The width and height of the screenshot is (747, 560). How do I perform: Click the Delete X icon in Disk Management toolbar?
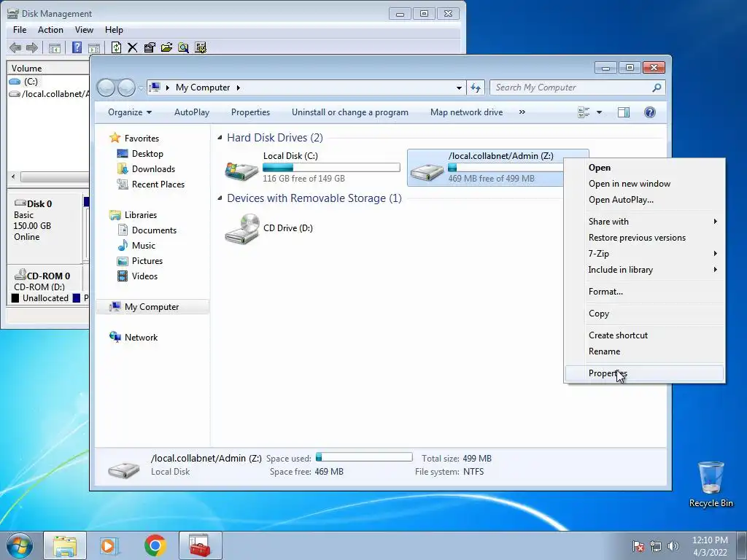pyautogui.click(x=133, y=47)
